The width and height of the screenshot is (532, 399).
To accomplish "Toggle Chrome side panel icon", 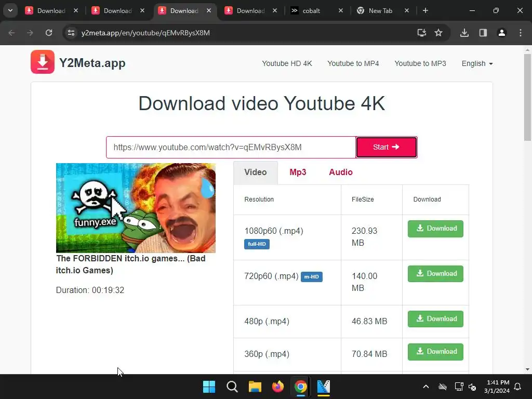I will tap(483, 33).
